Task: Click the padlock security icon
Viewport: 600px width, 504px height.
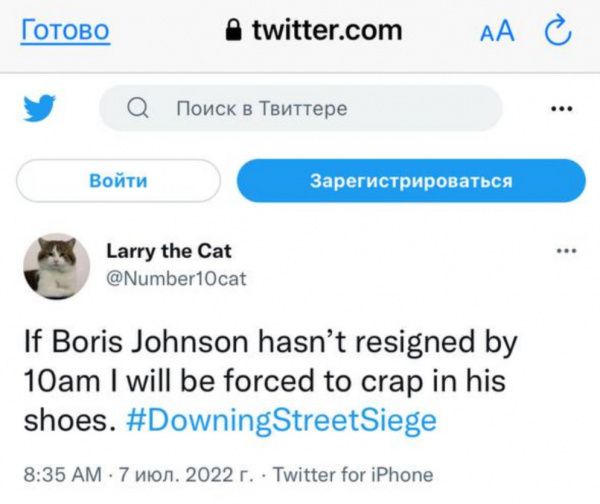Action: coord(234,32)
